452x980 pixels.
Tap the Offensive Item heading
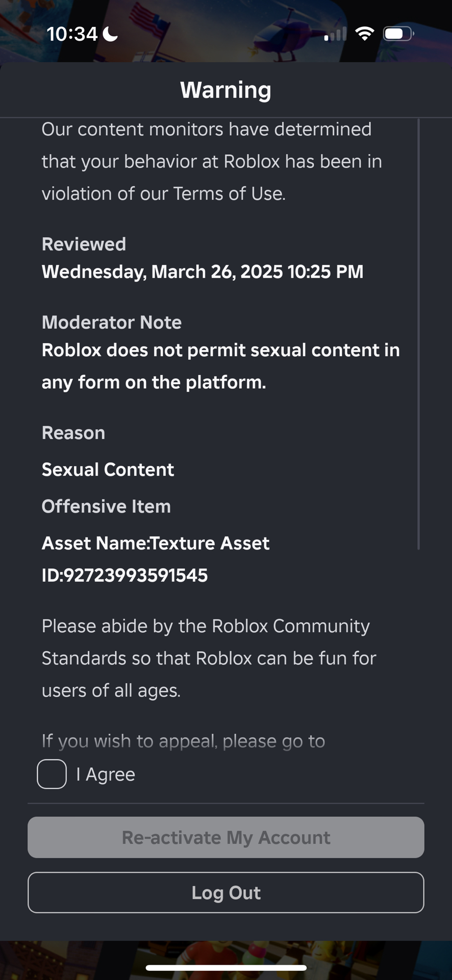coord(106,506)
